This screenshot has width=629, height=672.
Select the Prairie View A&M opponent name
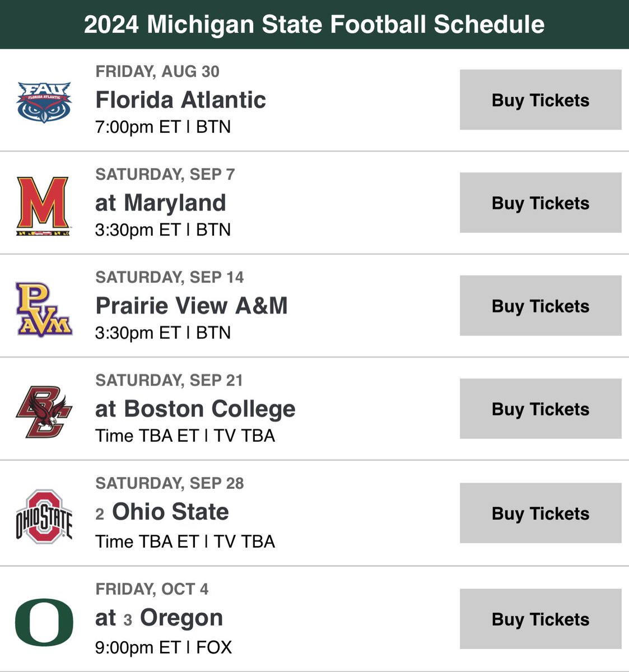[x=191, y=306]
